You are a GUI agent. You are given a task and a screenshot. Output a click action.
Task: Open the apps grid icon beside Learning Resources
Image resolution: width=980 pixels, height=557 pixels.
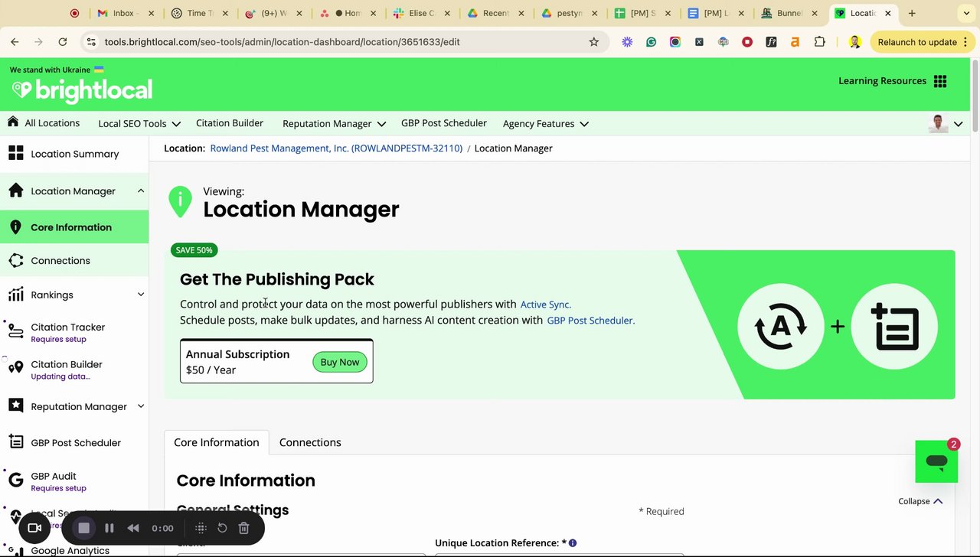point(940,81)
